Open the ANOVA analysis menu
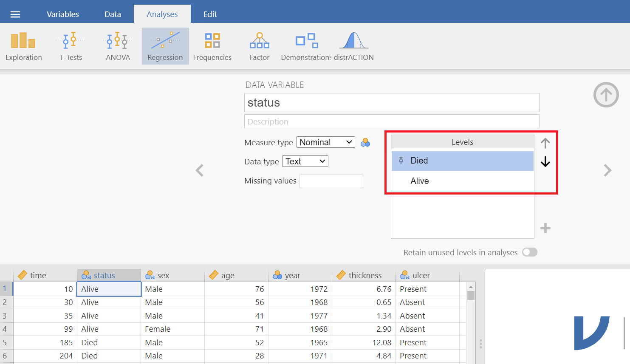 tap(118, 46)
